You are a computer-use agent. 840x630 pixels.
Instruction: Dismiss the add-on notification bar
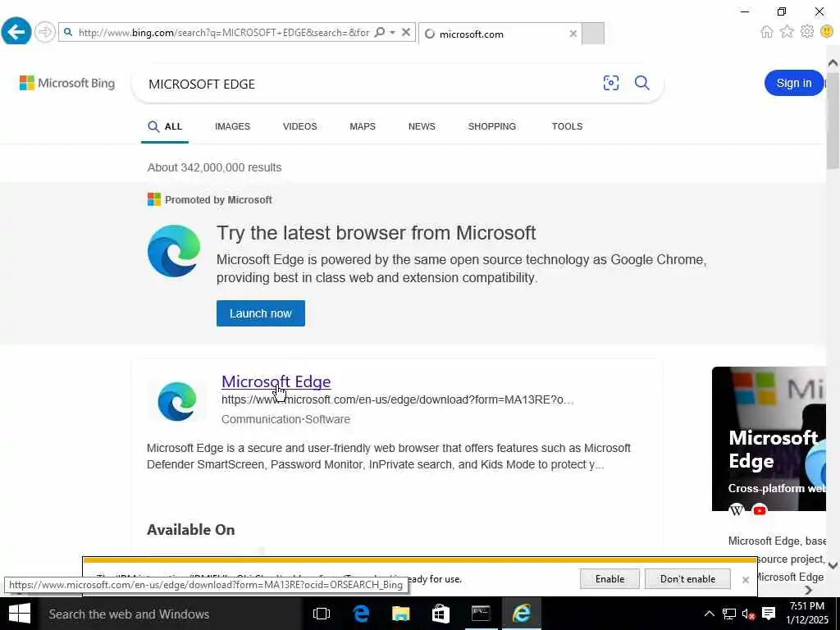click(x=745, y=580)
